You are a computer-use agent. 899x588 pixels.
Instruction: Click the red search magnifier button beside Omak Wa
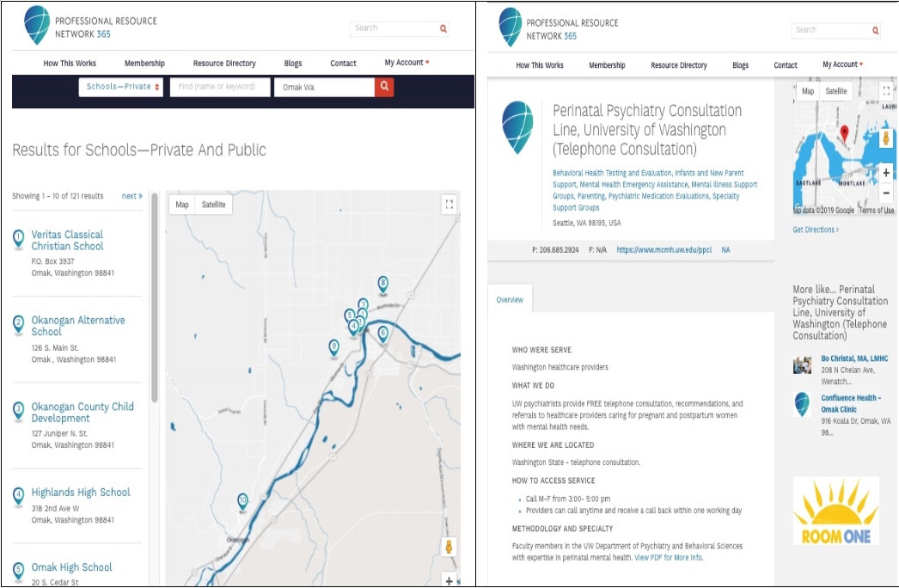tap(384, 87)
